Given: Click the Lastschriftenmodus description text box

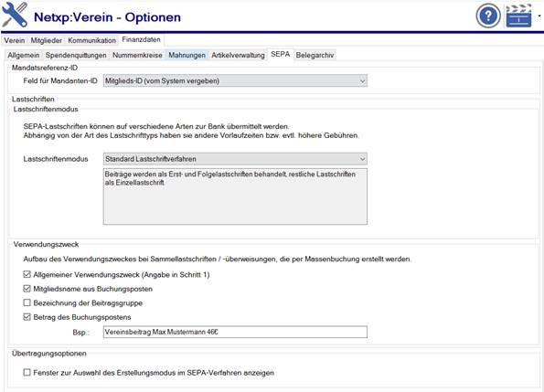Looking at the screenshot, I should pos(235,196).
